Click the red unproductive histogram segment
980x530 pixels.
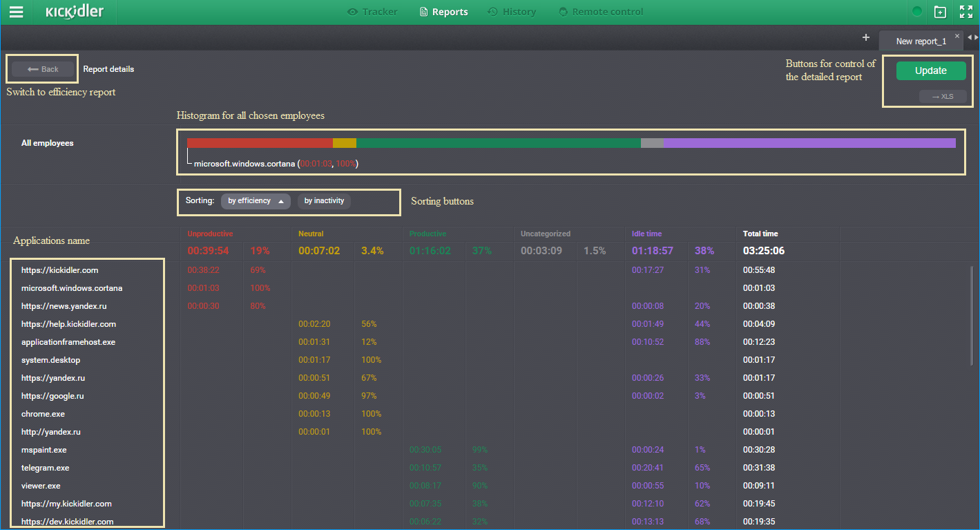tap(260, 143)
